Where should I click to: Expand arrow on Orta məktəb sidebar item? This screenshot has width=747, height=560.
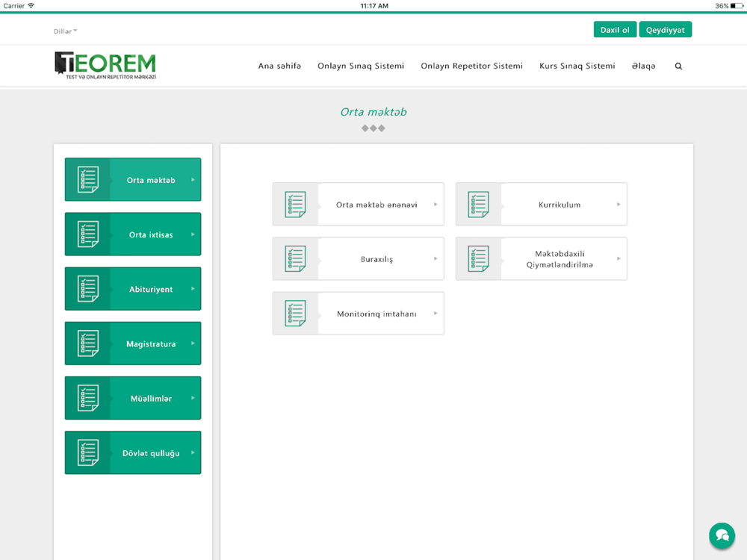click(x=193, y=180)
